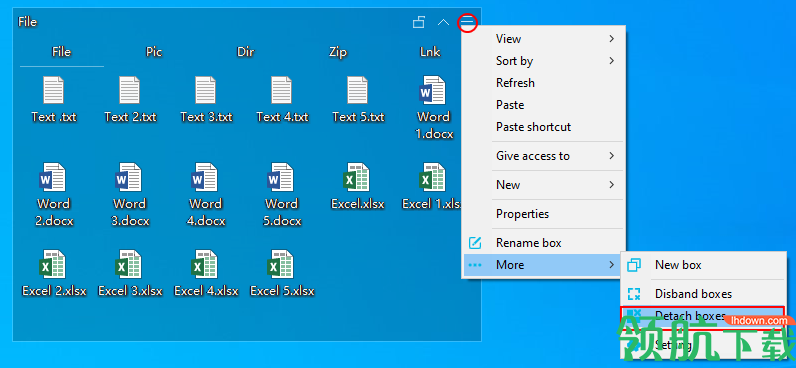Open Properties from the context menu
Image resolution: width=796 pixels, height=368 pixels.
[543, 214]
